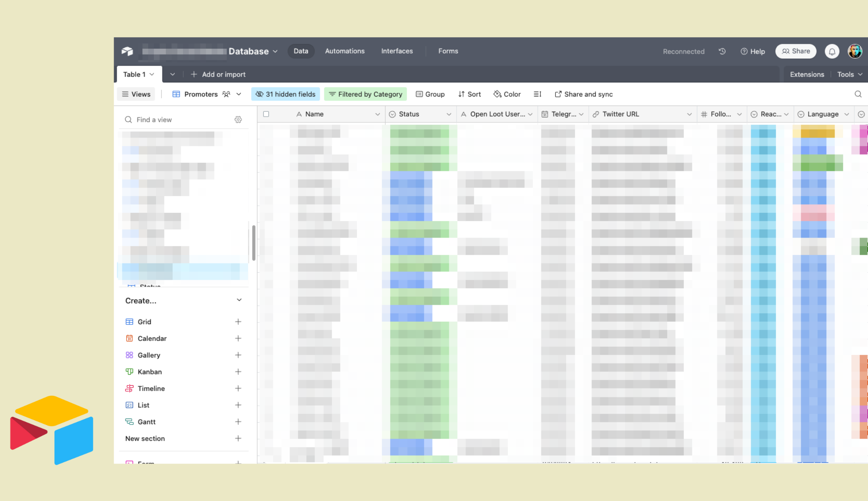Open the Table 1 tab dropdown

[x=151, y=74]
